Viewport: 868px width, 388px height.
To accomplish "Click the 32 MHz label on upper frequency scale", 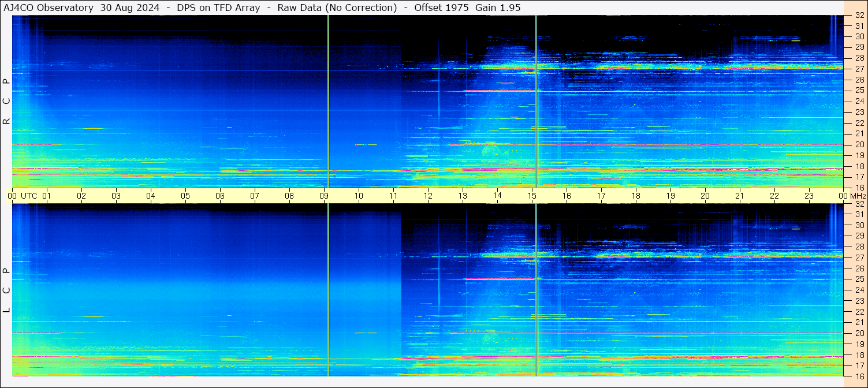I will click(x=859, y=16).
